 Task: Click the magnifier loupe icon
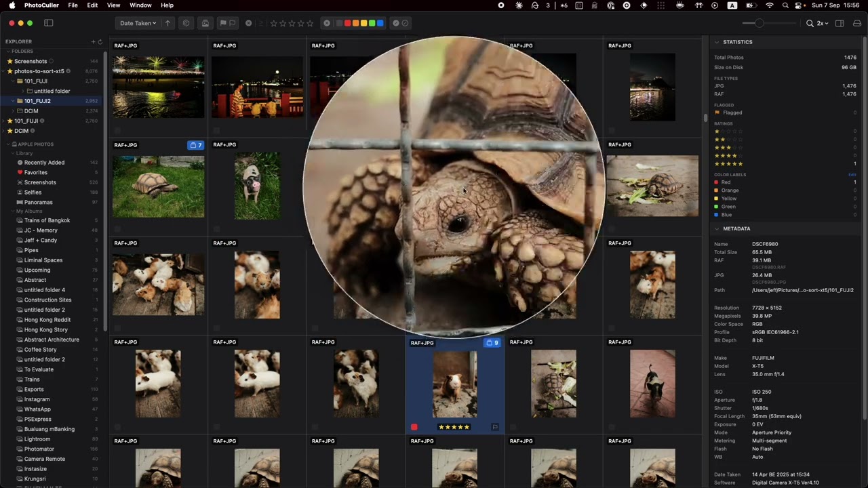click(810, 23)
